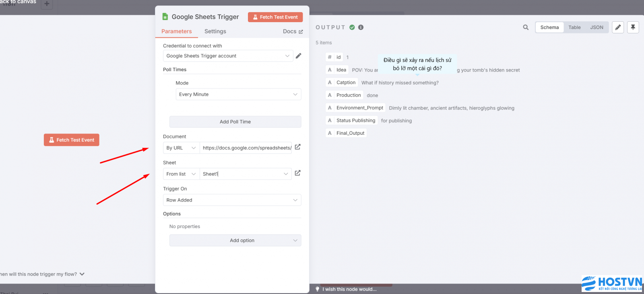Click the spreadsheet URL input field
The height and width of the screenshot is (294, 644).
(x=246, y=148)
